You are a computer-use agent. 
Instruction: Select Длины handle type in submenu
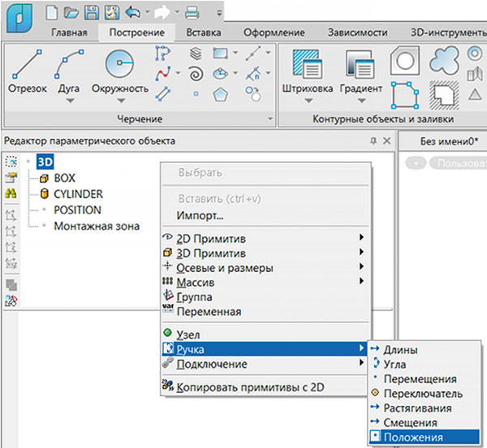click(x=425, y=350)
